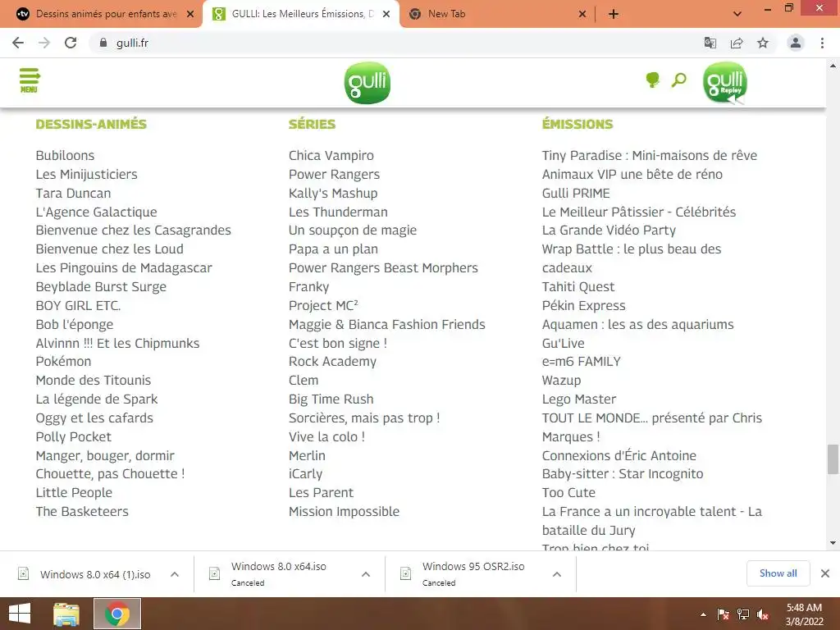Open the iCarly link
This screenshot has width=840, height=630.
point(305,474)
